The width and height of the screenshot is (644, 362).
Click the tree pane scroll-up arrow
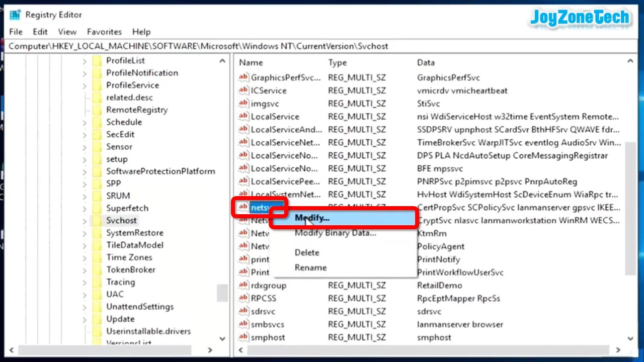click(222, 61)
